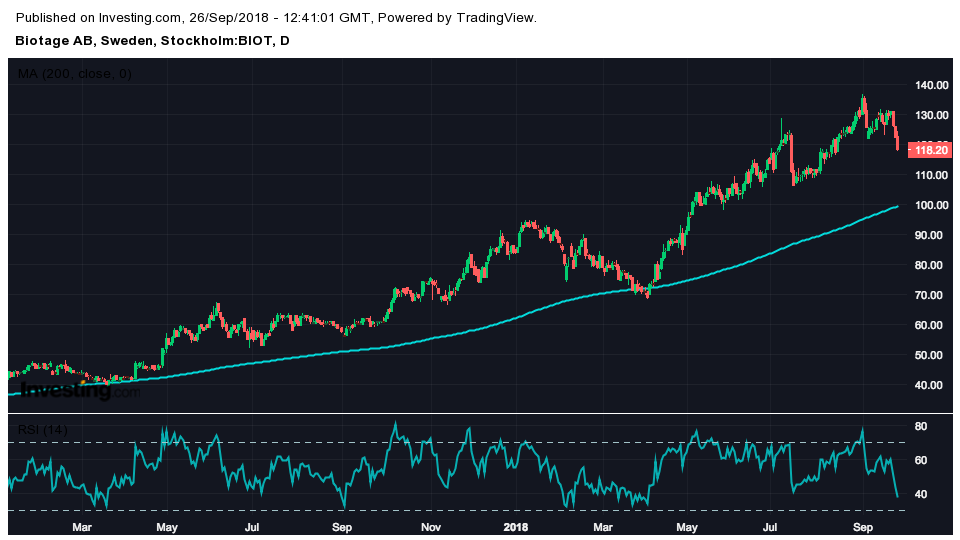960x540 pixels.
Task: Click the RSI (14) indicator label
Action: tap(42, 430)
